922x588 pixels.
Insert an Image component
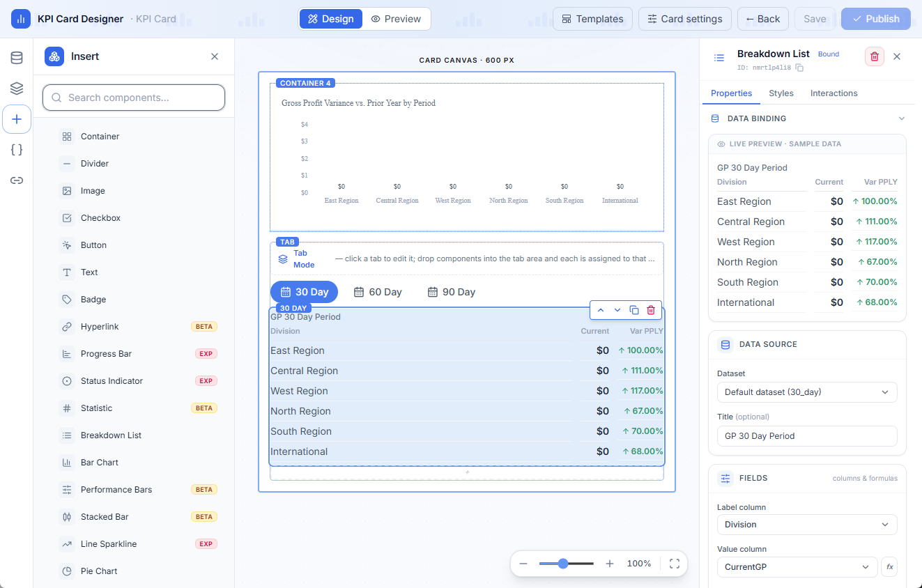pos(134,191)
